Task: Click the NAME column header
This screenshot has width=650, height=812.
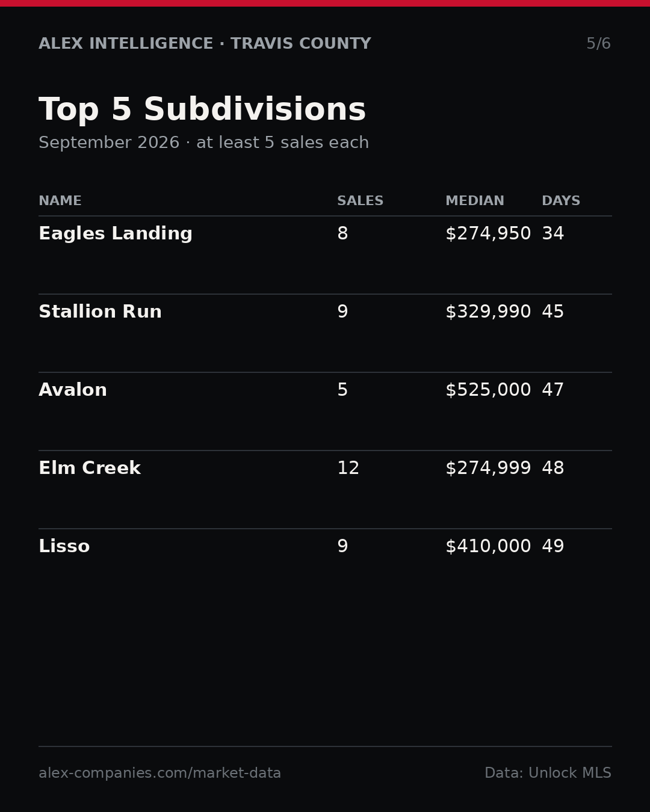Action: point(60,201)
